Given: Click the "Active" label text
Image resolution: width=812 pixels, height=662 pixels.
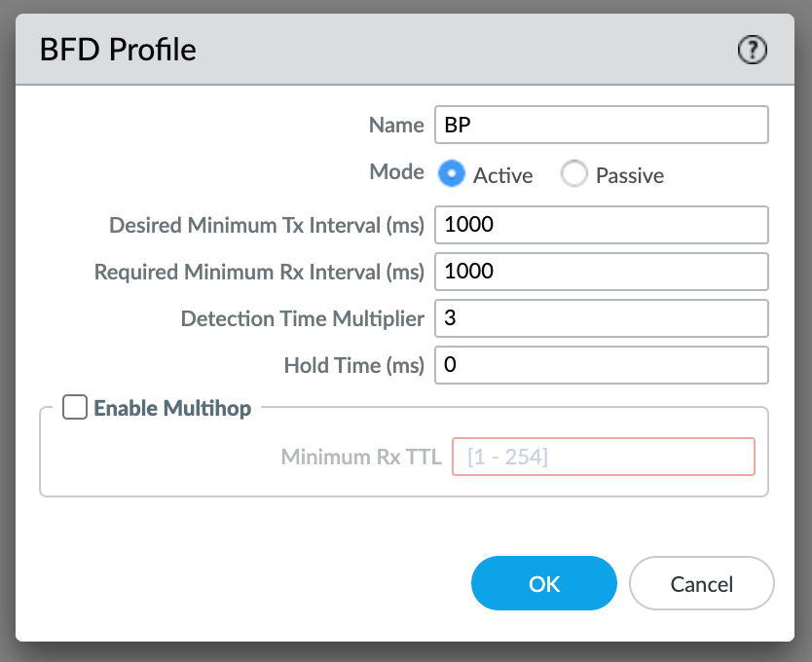Looking at the screenshot, I should pyautogui.click(x=503, y=176).
